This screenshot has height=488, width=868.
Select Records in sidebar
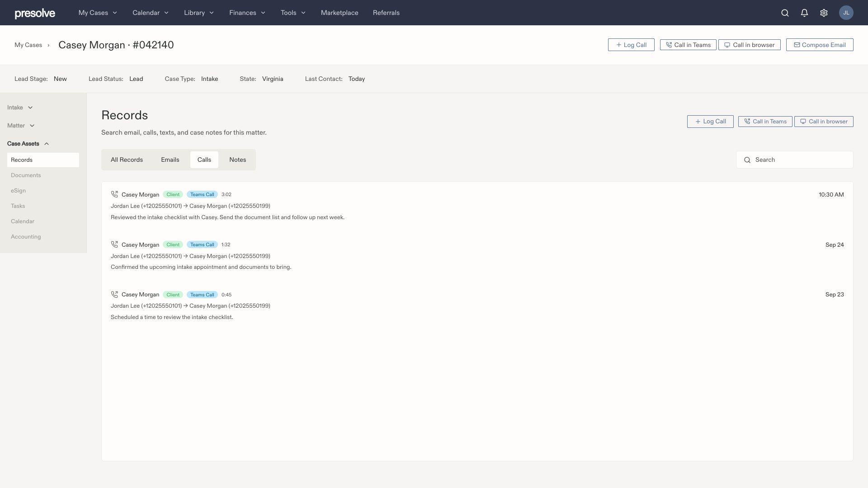[43, 160]
